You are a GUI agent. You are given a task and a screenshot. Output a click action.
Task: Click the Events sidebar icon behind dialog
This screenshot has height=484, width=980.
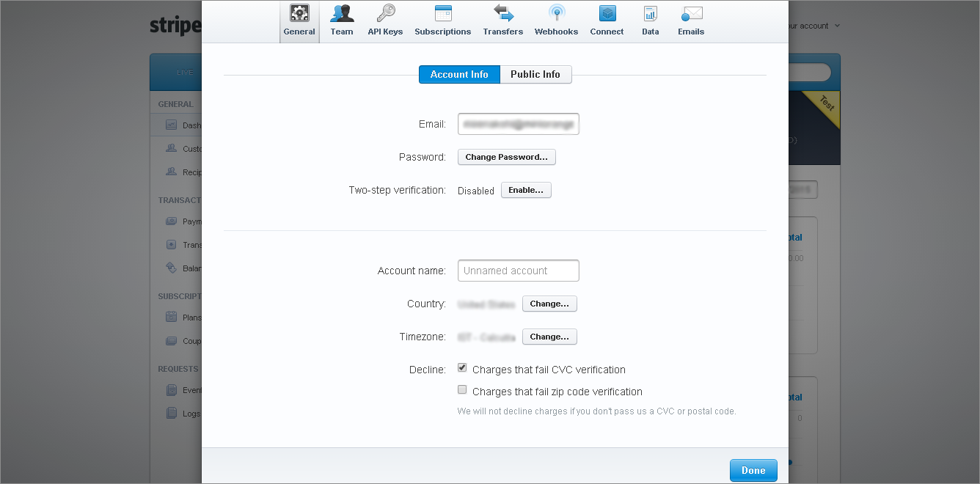click(171, 390)
